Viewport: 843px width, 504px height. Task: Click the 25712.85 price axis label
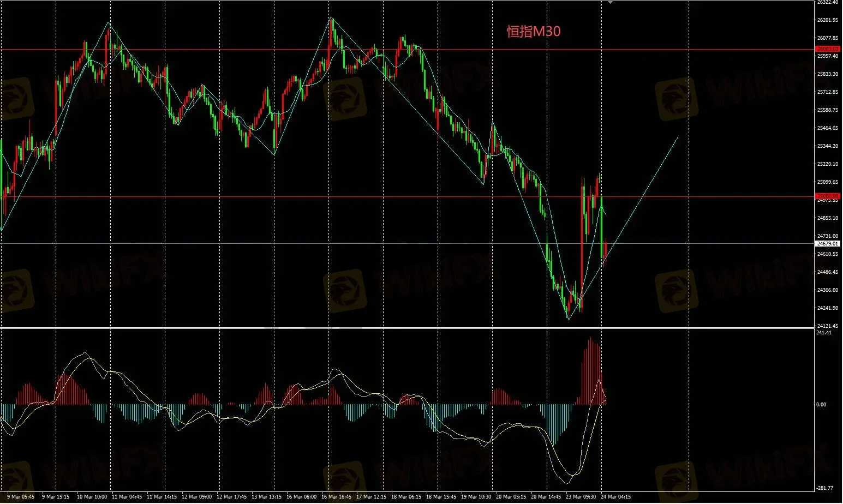tap(828, 92)
